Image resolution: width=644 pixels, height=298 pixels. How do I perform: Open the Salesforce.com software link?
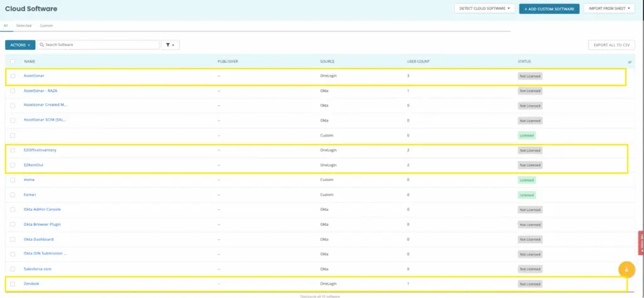pyautogui.click(x=38, y=268)
